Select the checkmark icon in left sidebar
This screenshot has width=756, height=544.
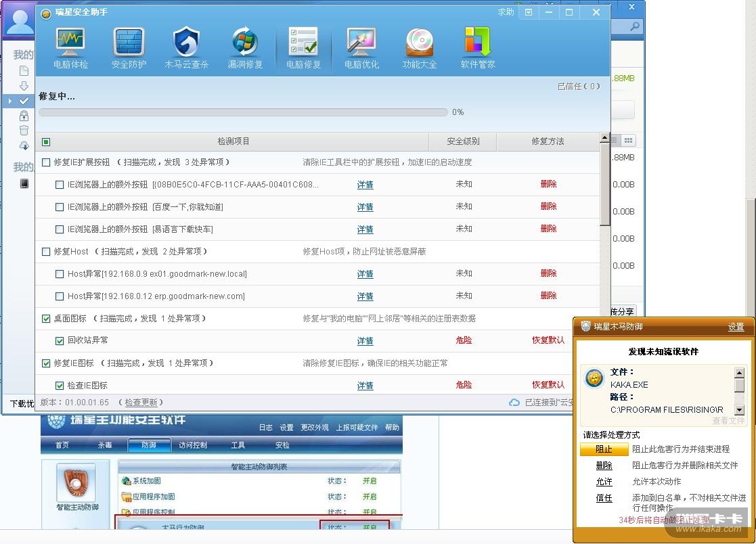coord(24,101)
